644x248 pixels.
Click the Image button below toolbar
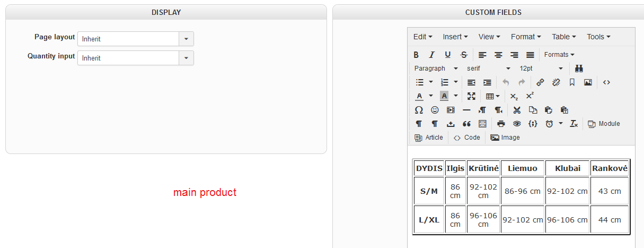[505, 138]
